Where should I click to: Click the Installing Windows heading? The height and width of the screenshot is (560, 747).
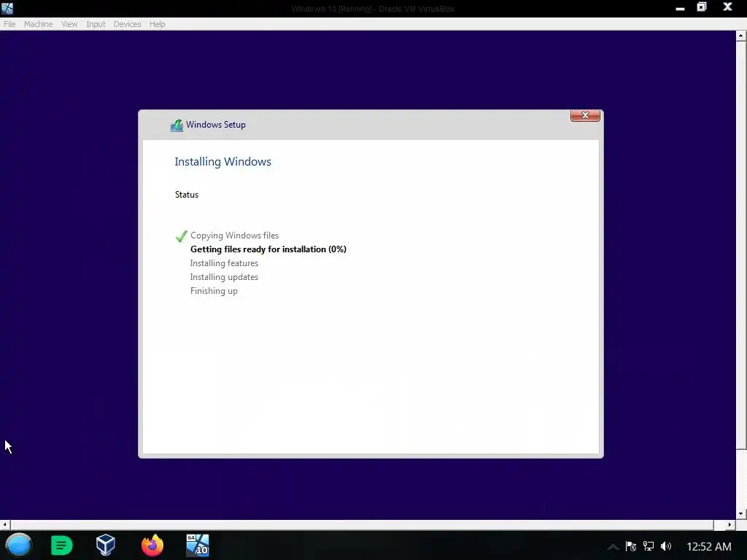pyautogui.click(x=223, y=161)
